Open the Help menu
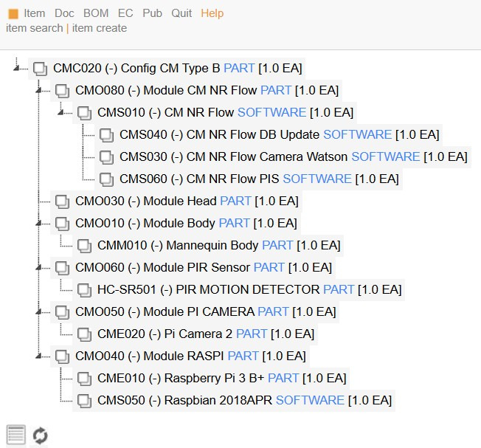The image size is (481, 448). coord(212,13)
